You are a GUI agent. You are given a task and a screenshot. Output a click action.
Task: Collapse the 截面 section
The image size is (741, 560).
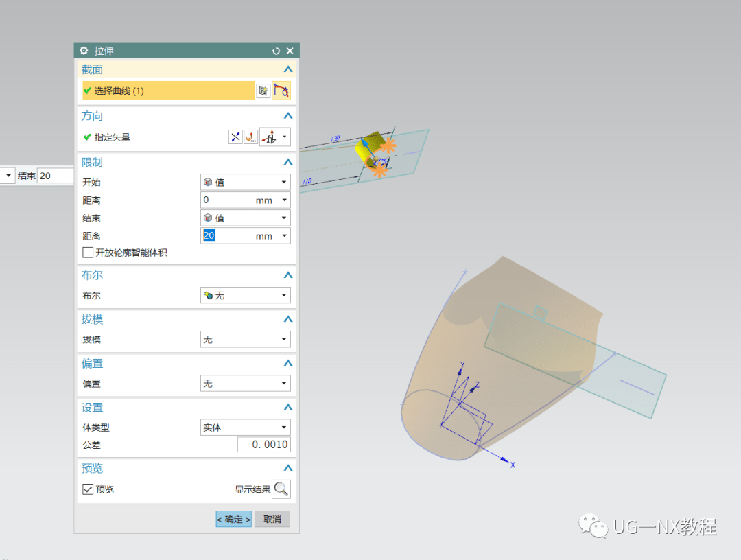pos(287,69)
